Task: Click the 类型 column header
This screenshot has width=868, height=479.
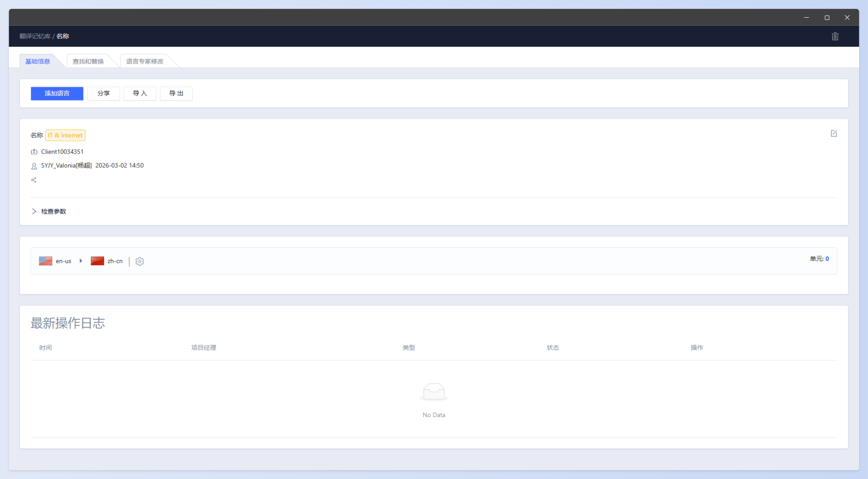Action: coord(409,348)
